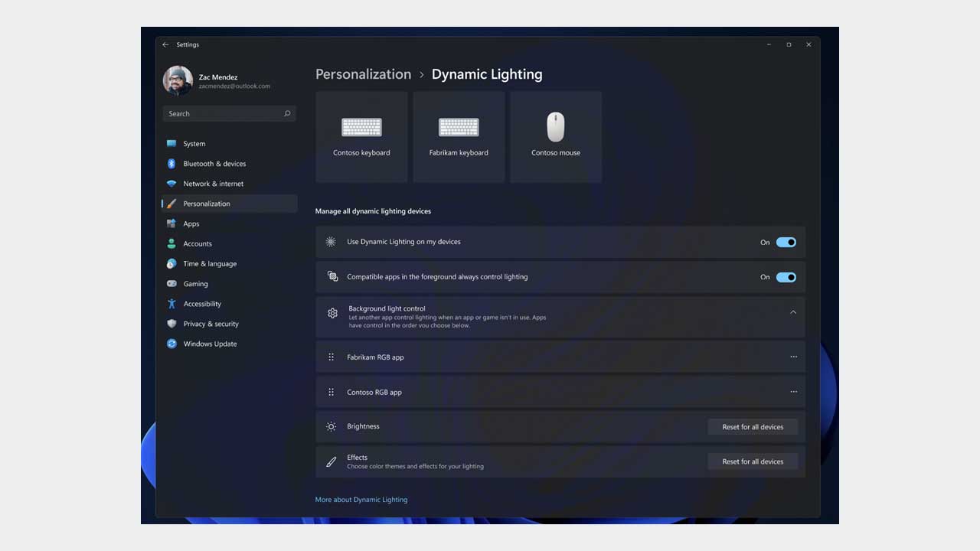Open more options for Fabrikam RGB app

(x=793, y=357)
